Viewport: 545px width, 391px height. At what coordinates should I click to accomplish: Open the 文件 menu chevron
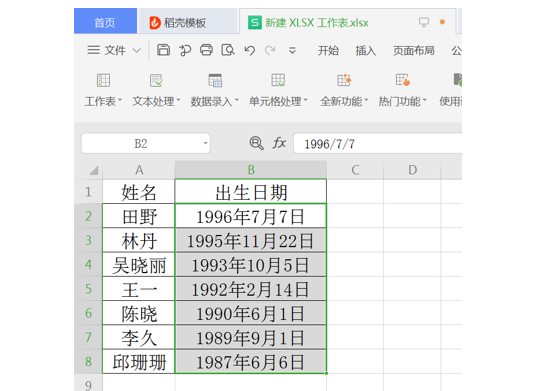[x=137, y=51]
